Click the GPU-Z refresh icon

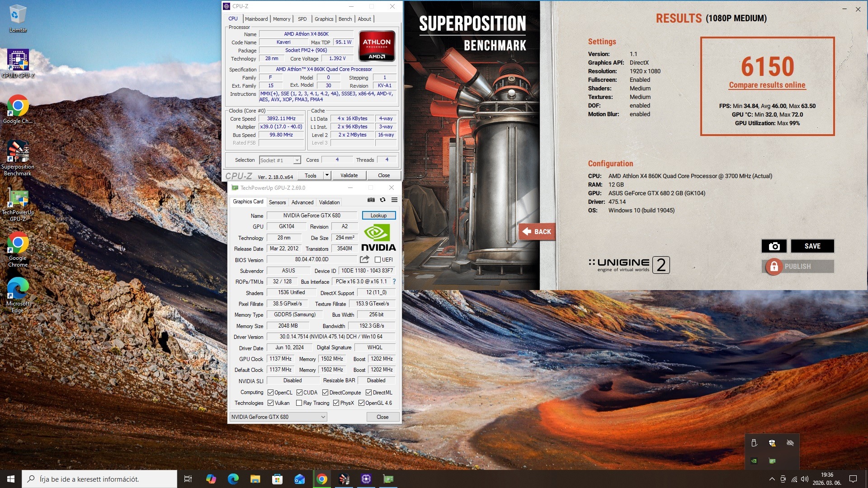point(382,200)
